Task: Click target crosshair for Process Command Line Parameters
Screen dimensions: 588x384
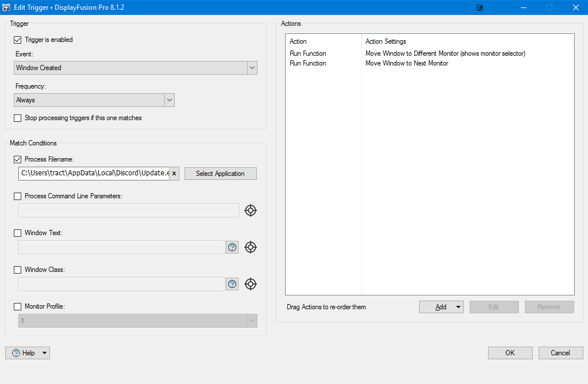Action: tap(250, 210)
